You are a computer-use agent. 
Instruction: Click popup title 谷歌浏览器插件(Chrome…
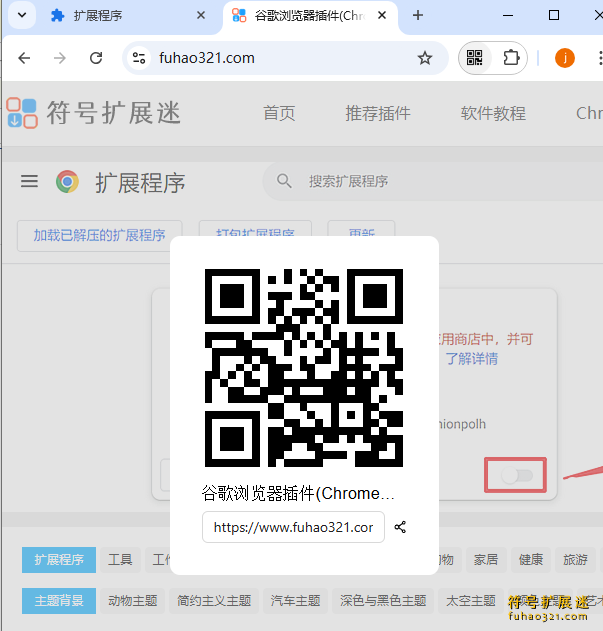click(x=298, y=493)
